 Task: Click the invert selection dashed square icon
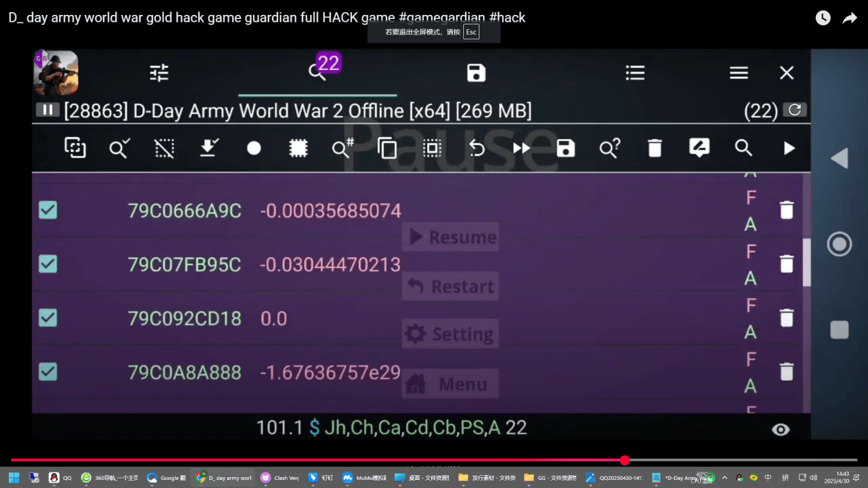pyautogui.click(x=432, y=148)
